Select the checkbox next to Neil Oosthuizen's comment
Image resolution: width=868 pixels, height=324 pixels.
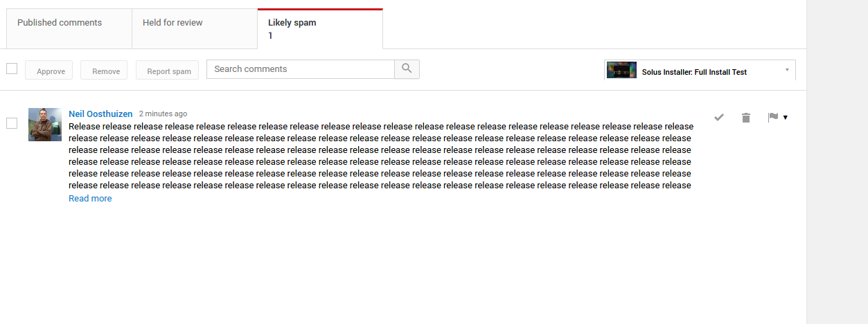(12, 123)
